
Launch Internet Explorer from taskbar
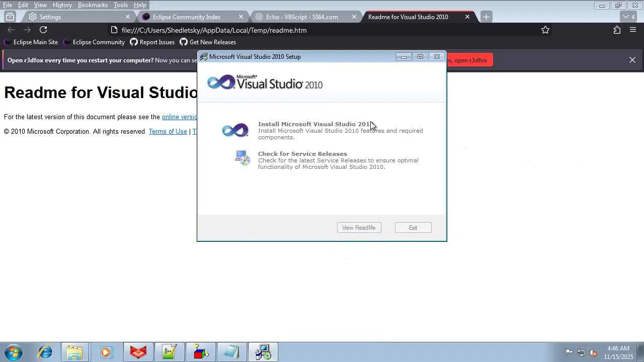pyautogui.click(x=45, y=352)
